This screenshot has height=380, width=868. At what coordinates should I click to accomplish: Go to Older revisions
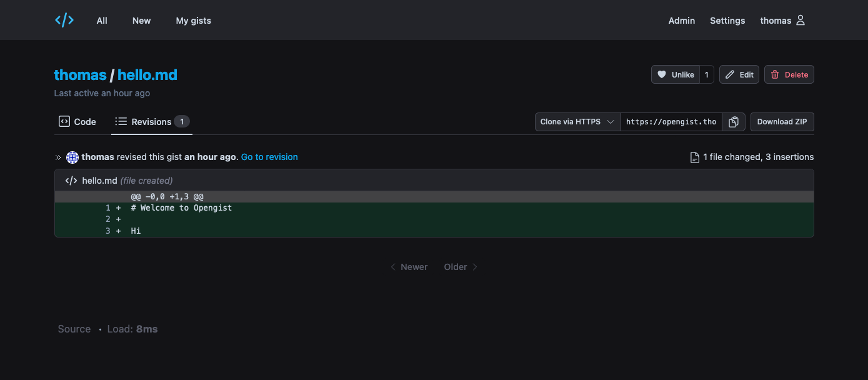461,267
